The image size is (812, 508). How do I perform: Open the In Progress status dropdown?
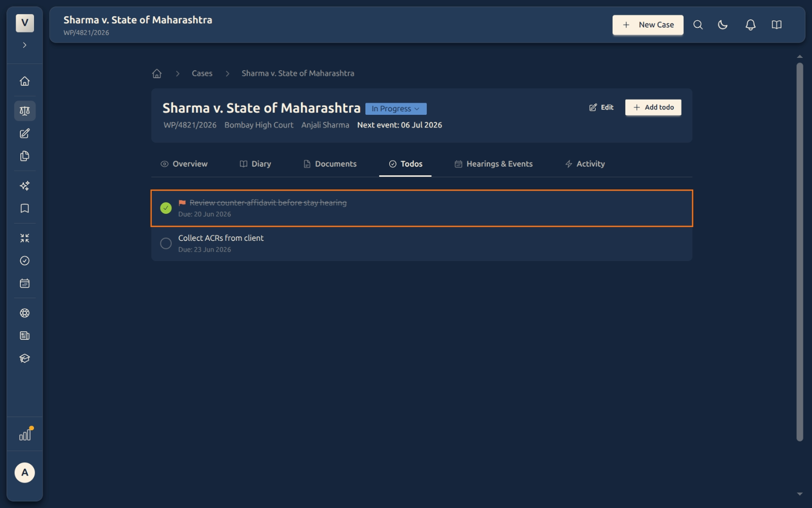(x=396, y=109)
